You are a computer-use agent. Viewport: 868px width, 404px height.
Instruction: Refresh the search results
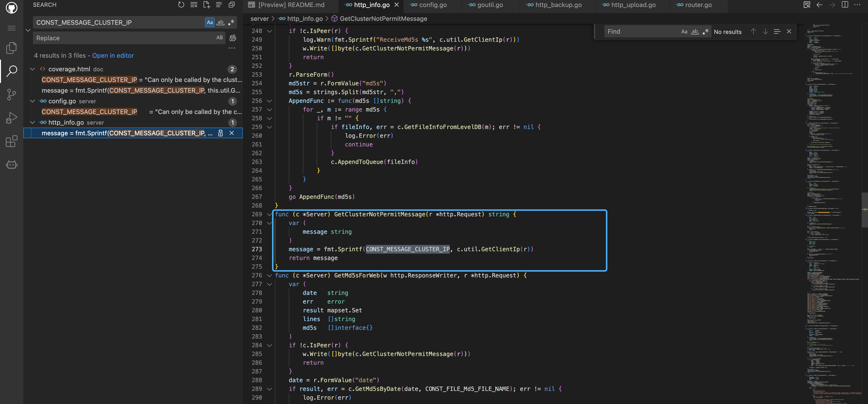point(181,5)
